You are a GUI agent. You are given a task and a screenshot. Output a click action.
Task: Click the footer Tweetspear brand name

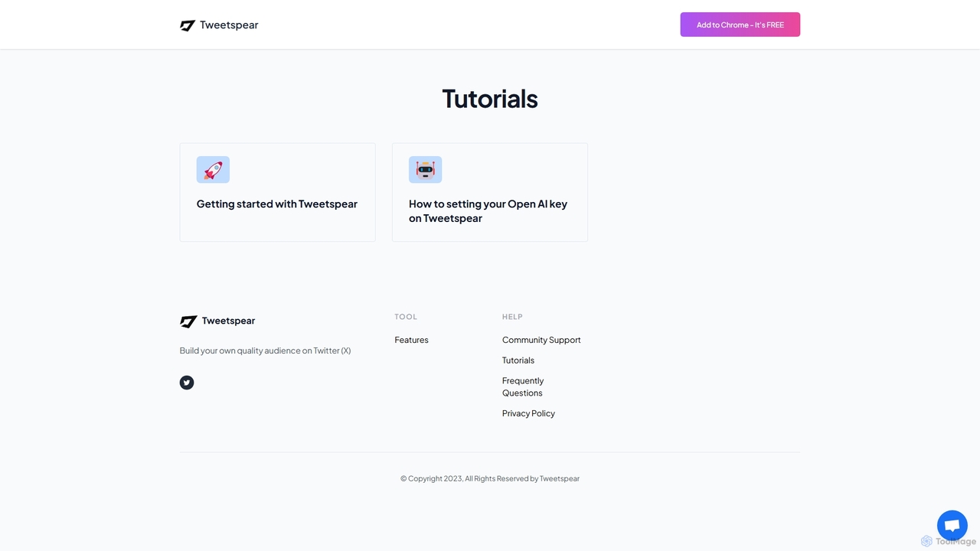(228, 321)
